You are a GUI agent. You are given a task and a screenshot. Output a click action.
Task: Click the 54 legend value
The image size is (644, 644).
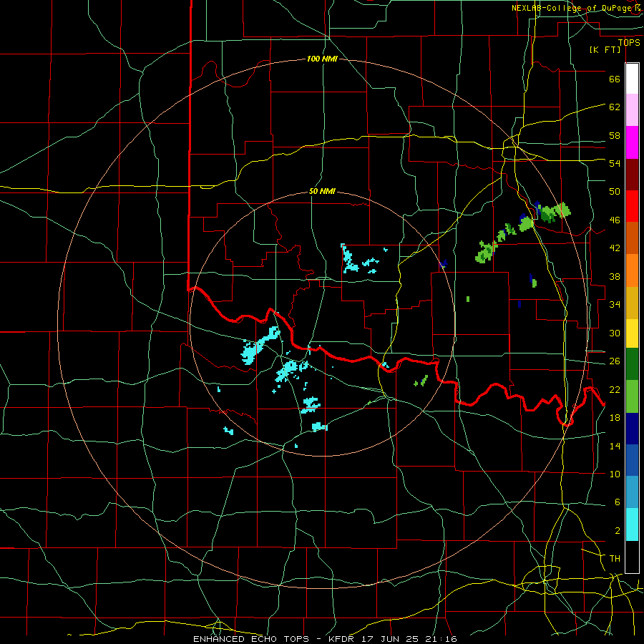[615, 163]
